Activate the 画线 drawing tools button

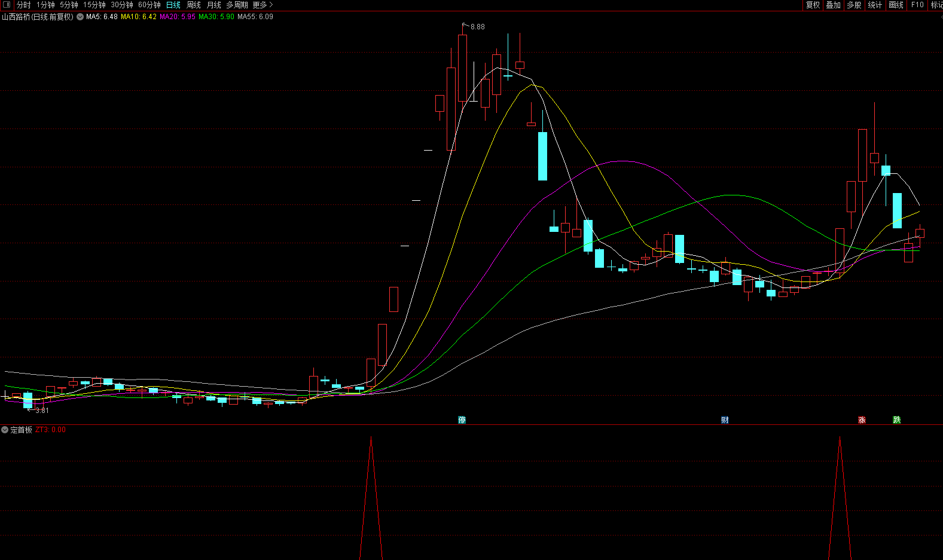point(896,5)
